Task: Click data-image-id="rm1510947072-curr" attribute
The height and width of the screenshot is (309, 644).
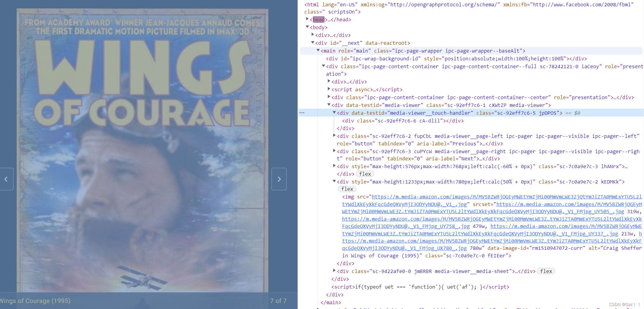Action: pos(536,248)
